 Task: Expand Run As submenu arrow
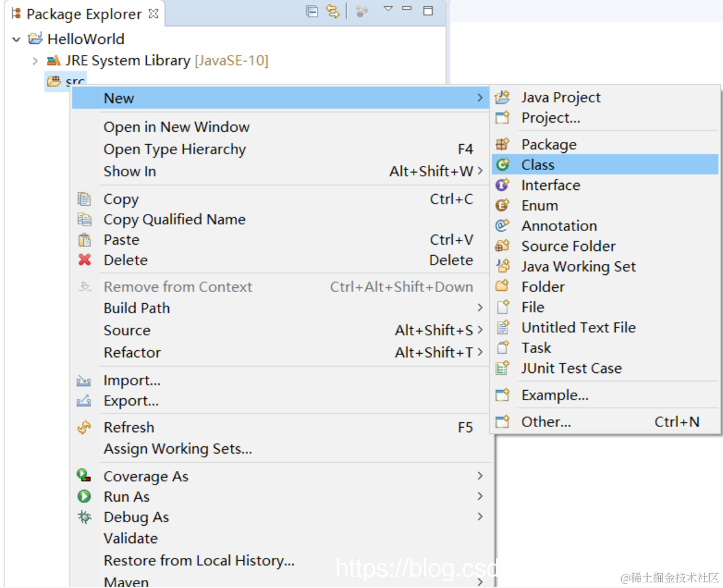[480, 496]
